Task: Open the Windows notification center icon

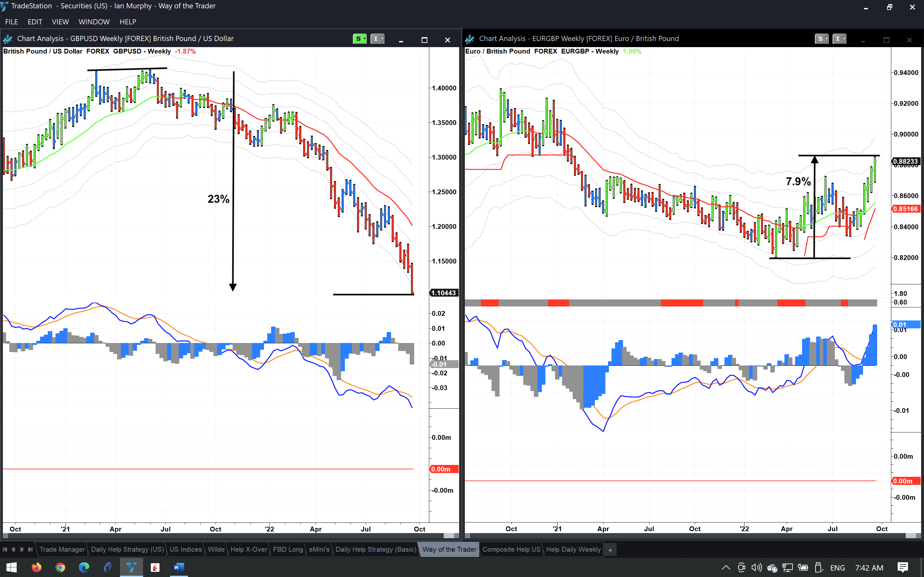Action: coord(903,567)
